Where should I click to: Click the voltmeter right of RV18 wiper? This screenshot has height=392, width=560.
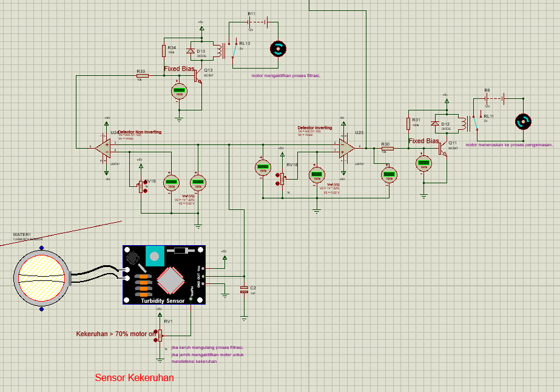(x=317, y=175)
